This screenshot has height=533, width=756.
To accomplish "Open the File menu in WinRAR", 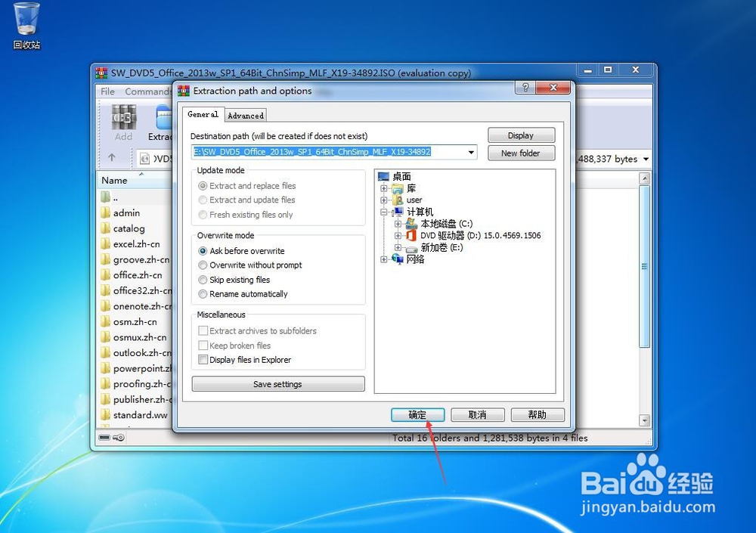I will pos(107,91).
